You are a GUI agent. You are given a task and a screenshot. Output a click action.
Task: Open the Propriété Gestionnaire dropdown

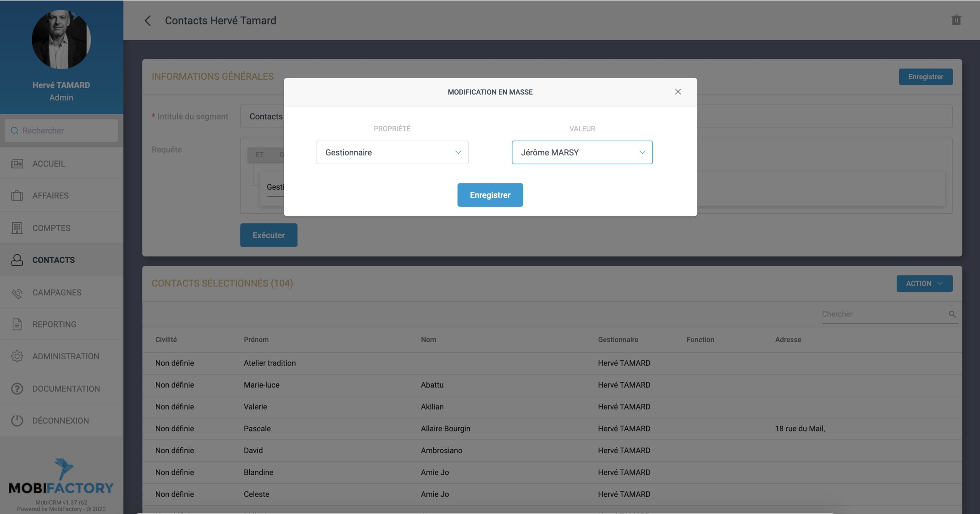click(392, 152)
